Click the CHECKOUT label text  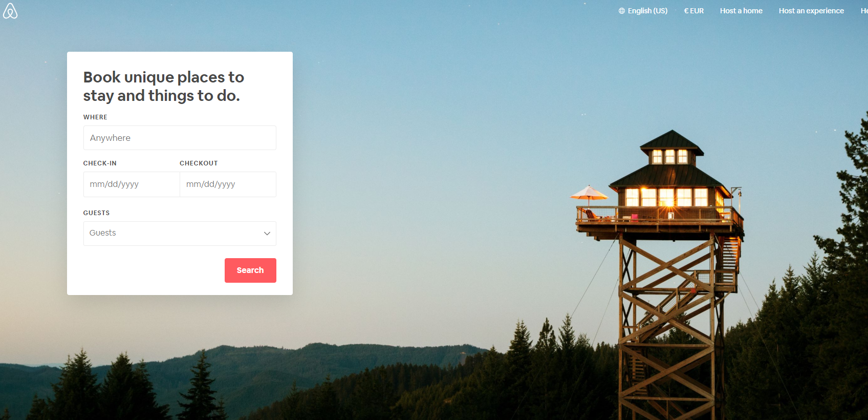click(199, 163)
